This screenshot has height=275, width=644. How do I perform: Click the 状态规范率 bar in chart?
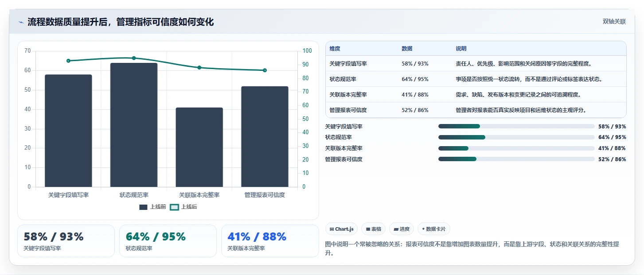(x=134, y=125)
